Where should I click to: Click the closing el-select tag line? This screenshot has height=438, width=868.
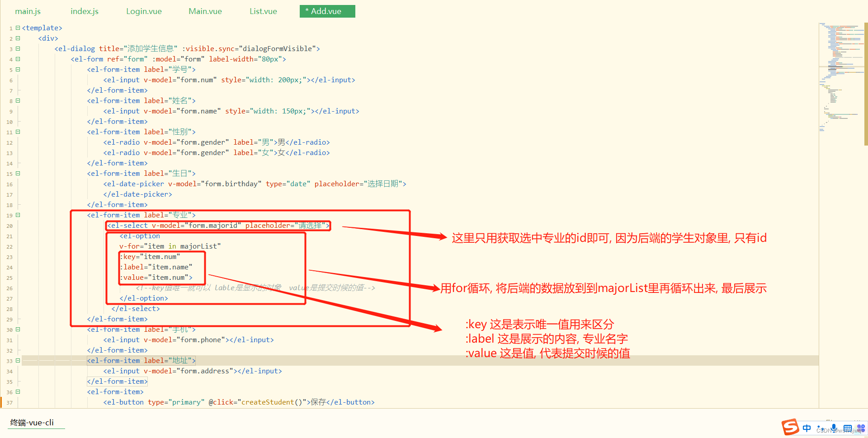(136, 309)
